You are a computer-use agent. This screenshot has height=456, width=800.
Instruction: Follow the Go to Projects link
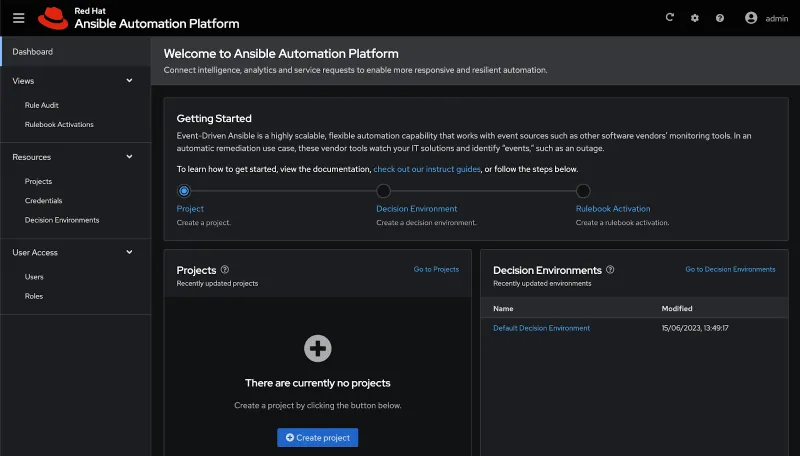pos(436,269)
